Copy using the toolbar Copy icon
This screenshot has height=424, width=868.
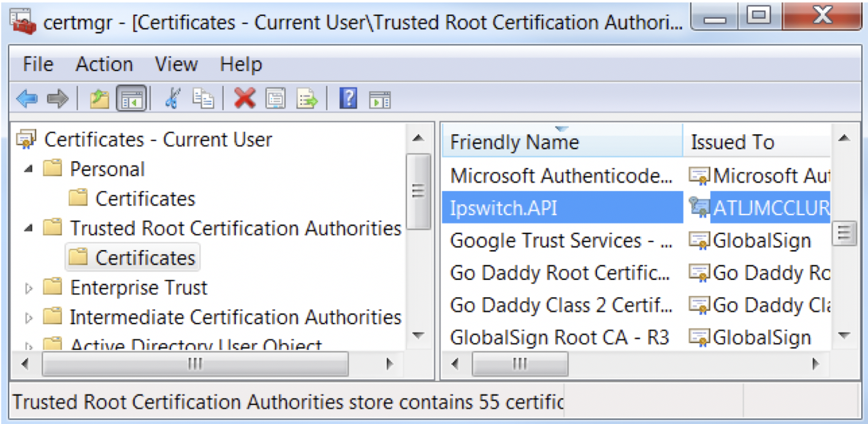tap(202, 98)
